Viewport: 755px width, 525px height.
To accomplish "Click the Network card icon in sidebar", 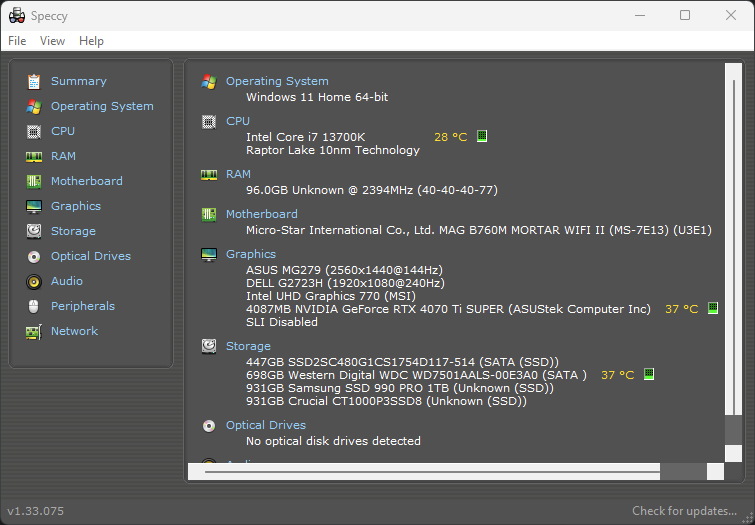I will 34,332.
